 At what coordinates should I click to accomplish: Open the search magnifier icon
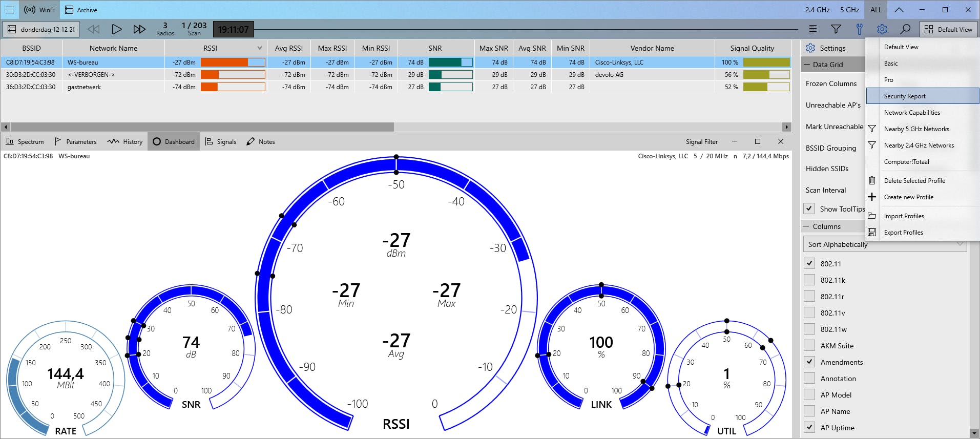click(905, 29)
